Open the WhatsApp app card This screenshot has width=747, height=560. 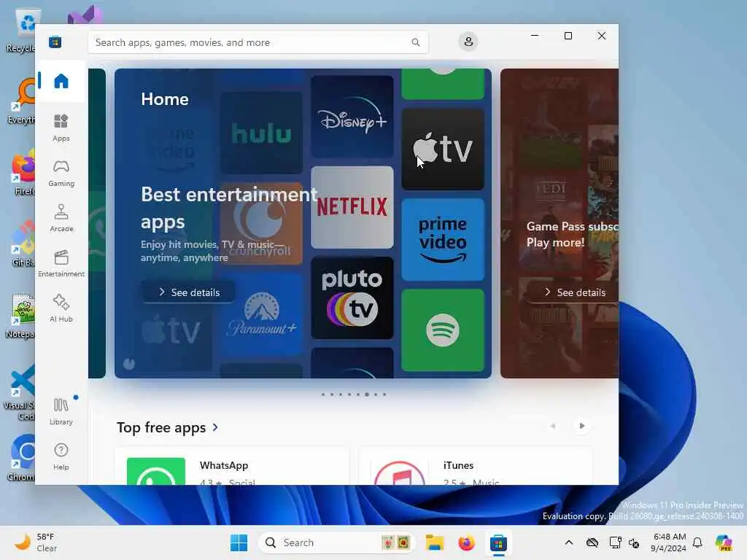click(232, 467)
